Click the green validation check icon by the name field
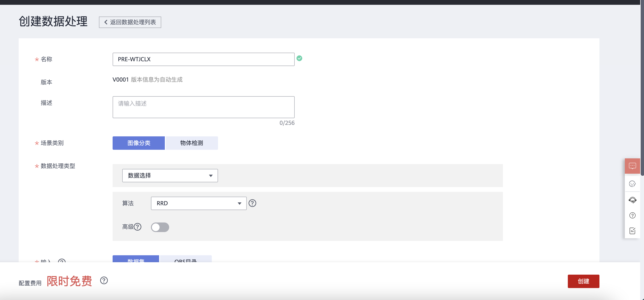Viewport: 644px width, 300px height. click(x=299, y=58)
